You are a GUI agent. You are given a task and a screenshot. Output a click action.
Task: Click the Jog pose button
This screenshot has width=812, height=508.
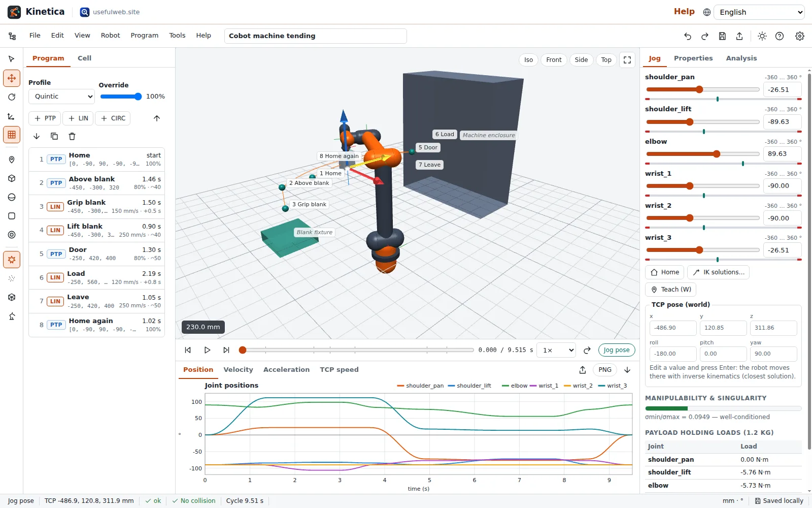point(617,350)
